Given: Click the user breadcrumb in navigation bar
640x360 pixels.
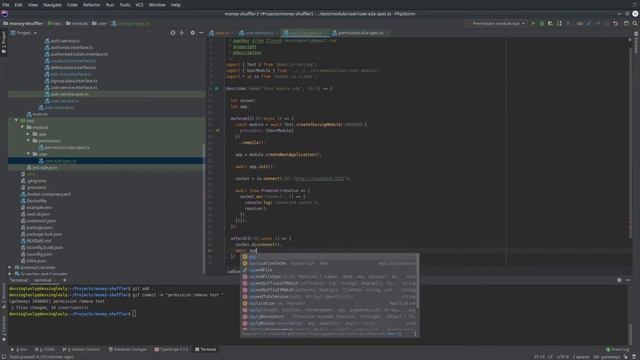Looking at the screenshot, I should point(99,24).
